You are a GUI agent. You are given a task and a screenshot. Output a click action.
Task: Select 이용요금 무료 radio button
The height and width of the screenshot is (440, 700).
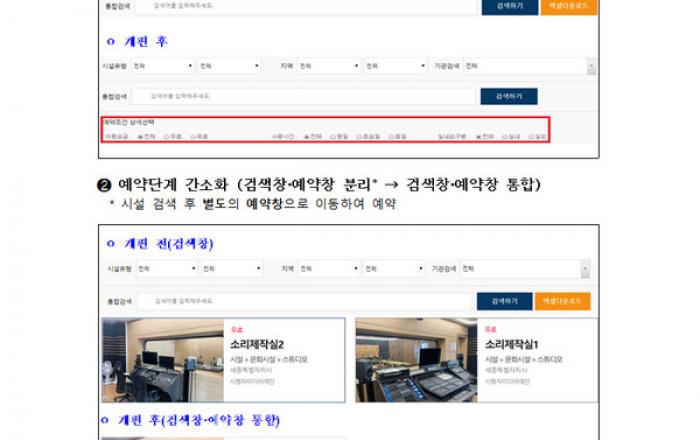(167, 137)
